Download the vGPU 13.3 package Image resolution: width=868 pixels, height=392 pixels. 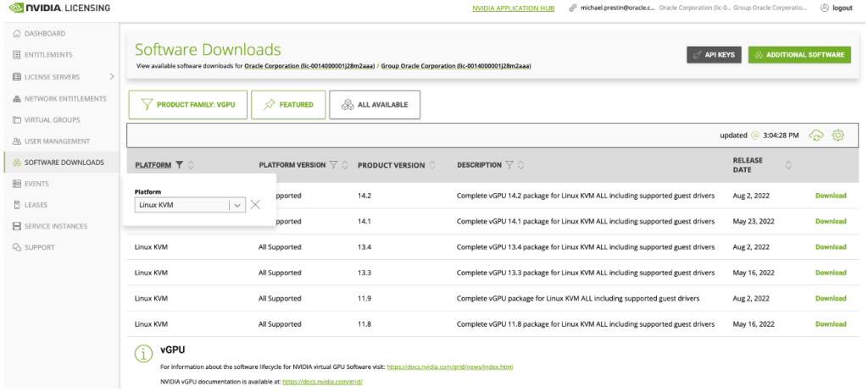(831, 273)
